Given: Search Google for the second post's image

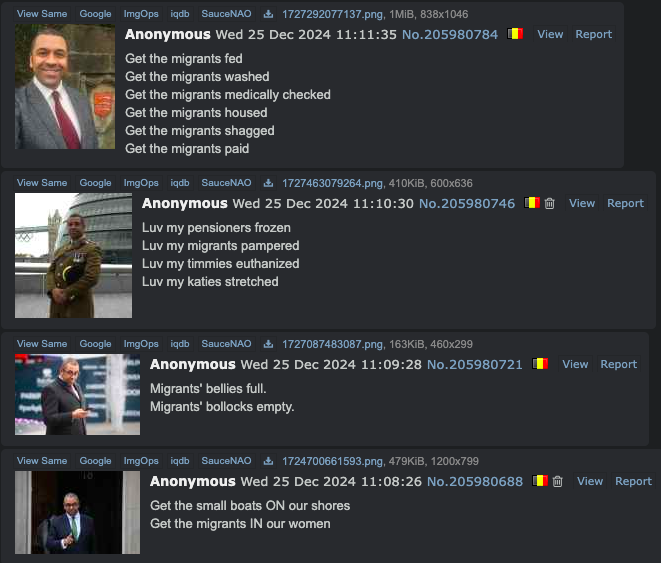Looking at the screenshot, I should pyautogui.click(x=95, y=183).
